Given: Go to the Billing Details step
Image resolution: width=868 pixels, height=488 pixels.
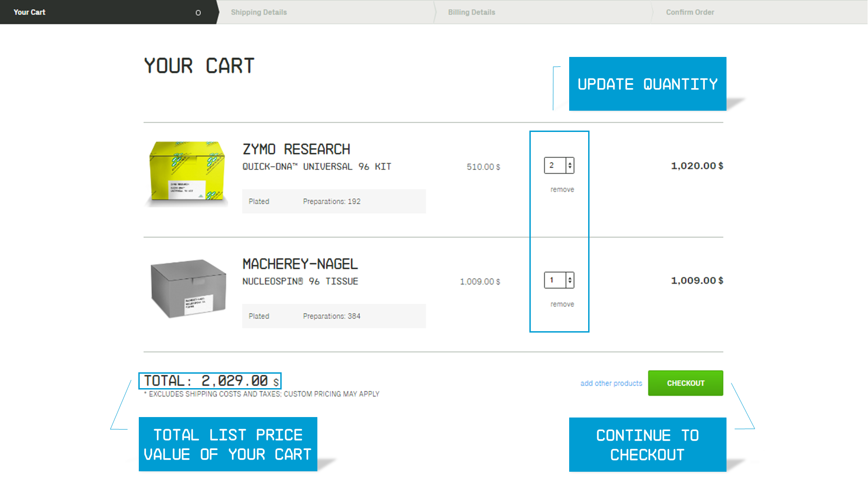Looking at the screenshot, I should click(x=472, y=12).
